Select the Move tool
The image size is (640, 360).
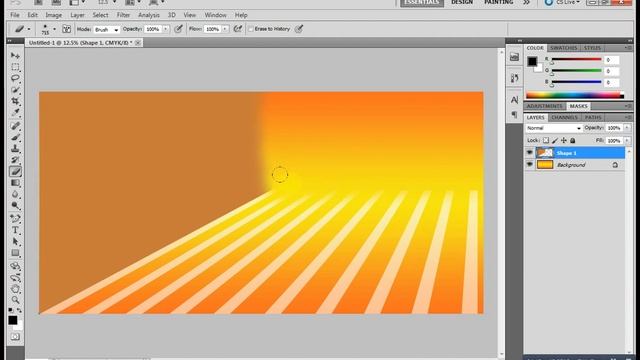pyautogui.click(x=16, y=55)
